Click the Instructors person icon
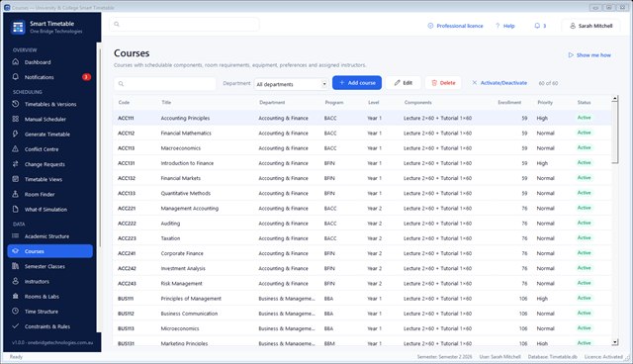 16,281
